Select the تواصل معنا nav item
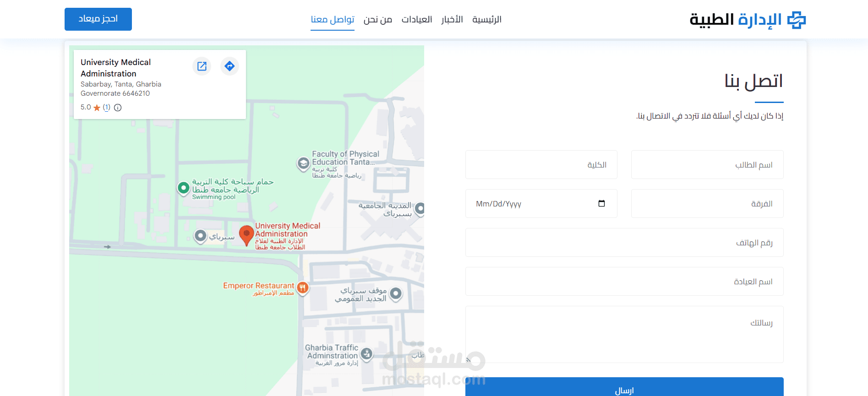The width and height of the screenshot is (868, 396). (333, 19)
